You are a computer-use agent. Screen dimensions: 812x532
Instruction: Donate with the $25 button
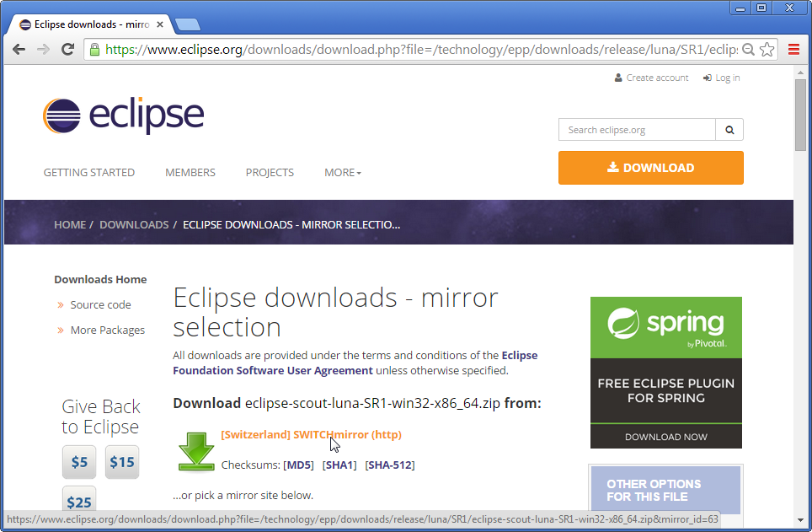pos(79,500)
